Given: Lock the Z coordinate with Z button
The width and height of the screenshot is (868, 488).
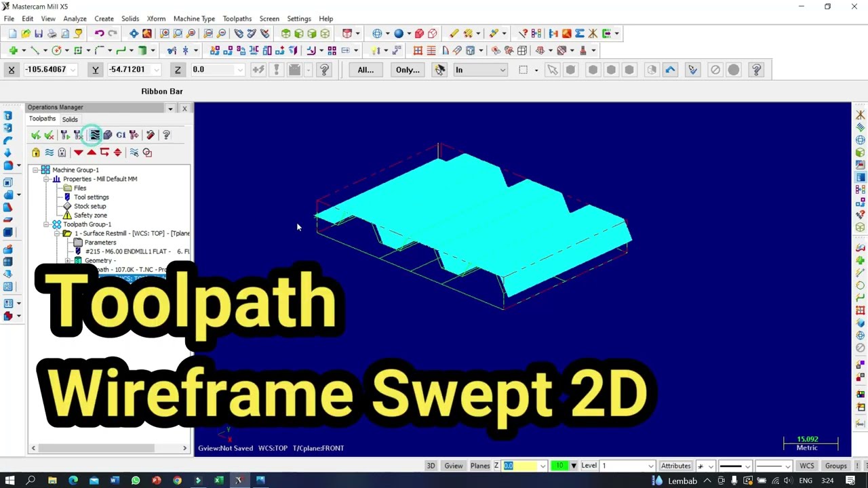Looking at the screenshot, I should pos(178,69).
